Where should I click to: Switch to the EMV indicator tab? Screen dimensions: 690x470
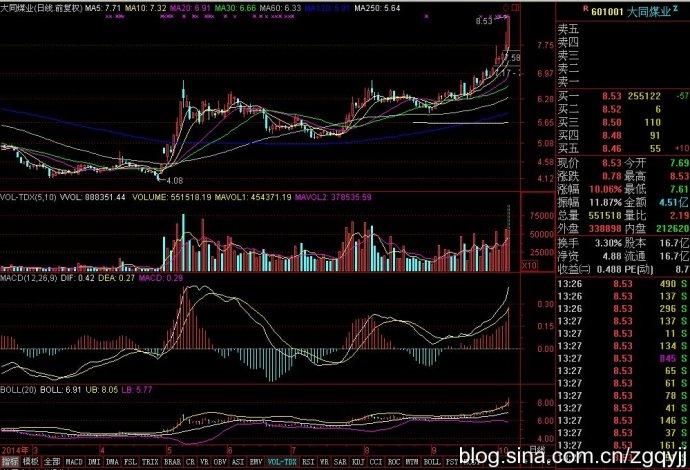[256, 462]
